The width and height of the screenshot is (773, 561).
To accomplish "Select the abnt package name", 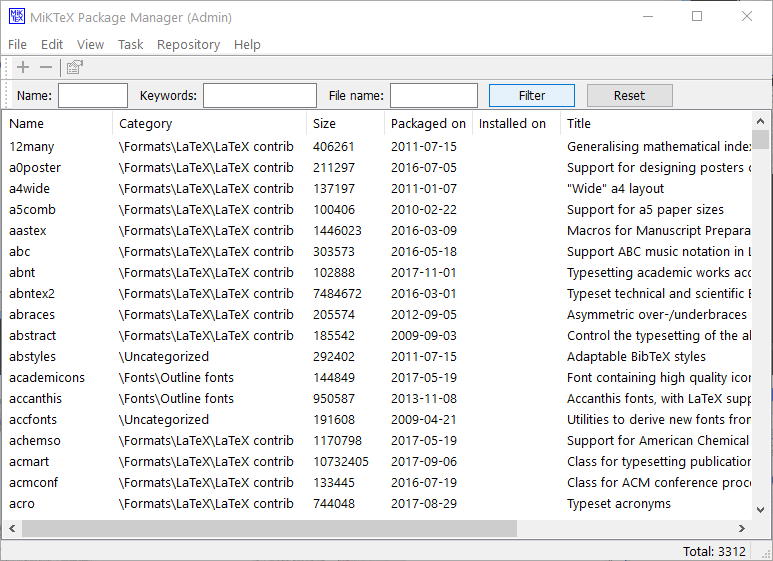I will [x=22, y=273].
